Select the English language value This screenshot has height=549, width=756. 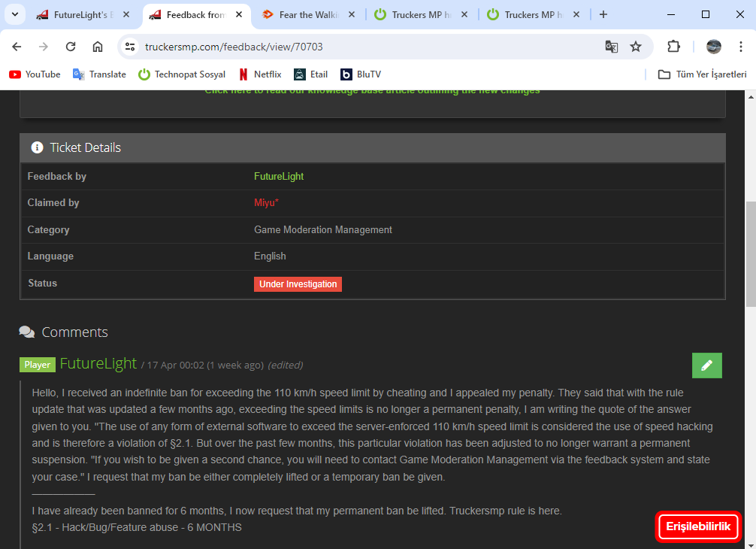(270, 256)
